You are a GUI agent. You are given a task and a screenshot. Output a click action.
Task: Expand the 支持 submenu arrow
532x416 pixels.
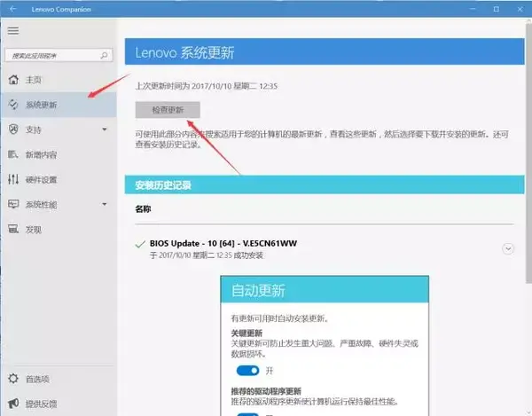coord(105,130)
